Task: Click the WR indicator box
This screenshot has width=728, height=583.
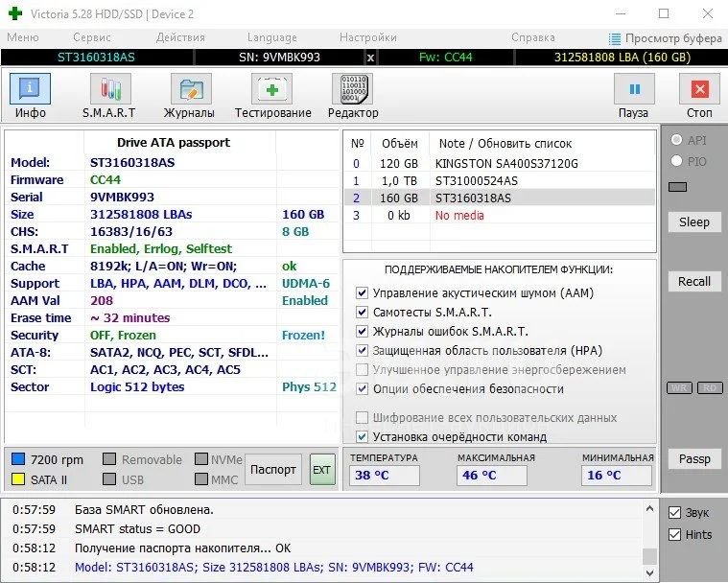Action: click(x=679, y=388)
